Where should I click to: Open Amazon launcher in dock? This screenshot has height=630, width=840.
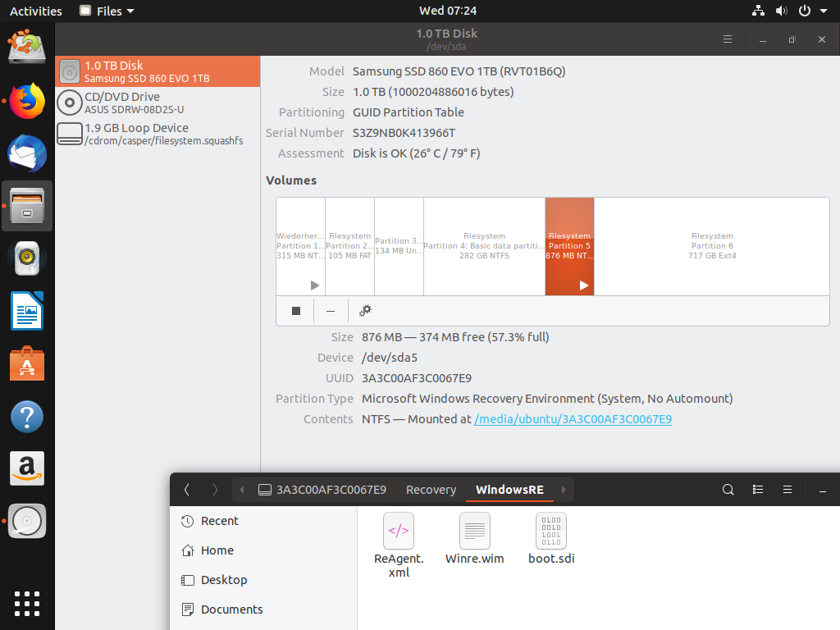[x=27, y=468]
